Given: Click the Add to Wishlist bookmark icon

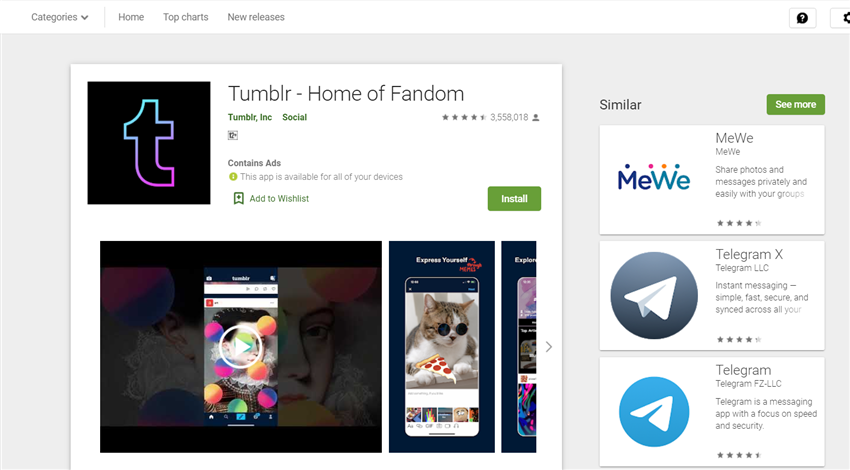Looking at the screenshot, I should (239, 198).
